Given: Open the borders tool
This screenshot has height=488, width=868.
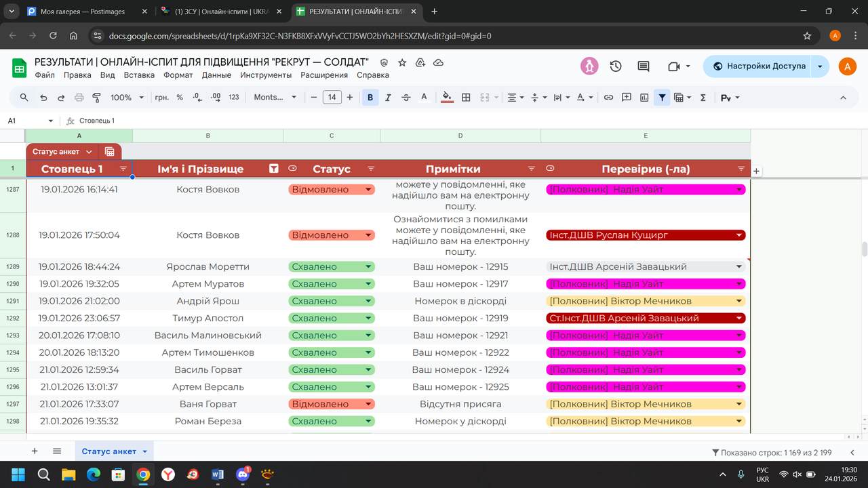Looking at the screenshot, I should pyautogui.click(x=466, y=98).
